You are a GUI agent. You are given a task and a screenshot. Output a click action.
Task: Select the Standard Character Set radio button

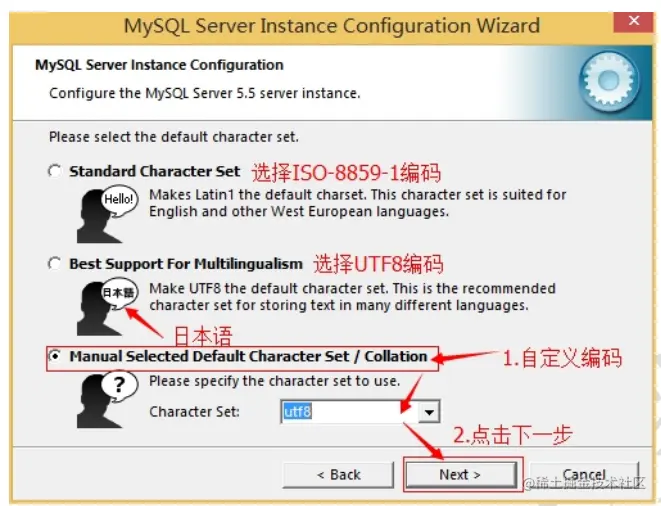(54, 171)
